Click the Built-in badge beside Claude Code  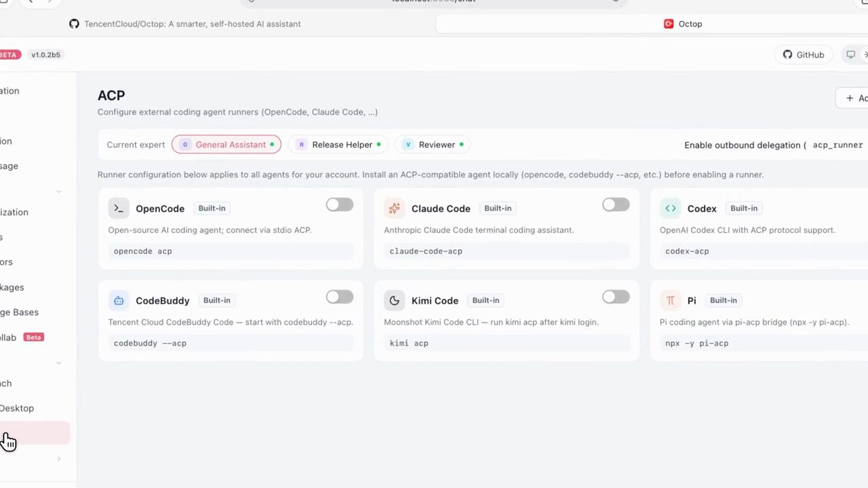coord(498,208)
